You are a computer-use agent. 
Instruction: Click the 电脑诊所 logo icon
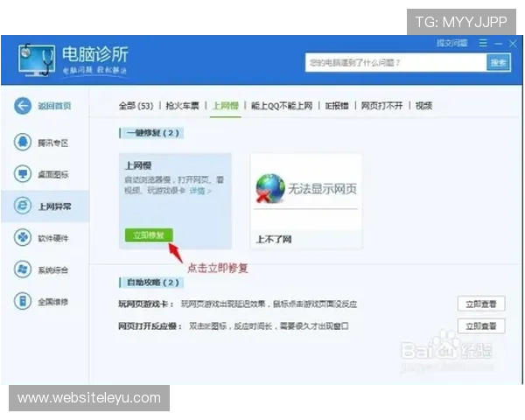pos(37,60)
